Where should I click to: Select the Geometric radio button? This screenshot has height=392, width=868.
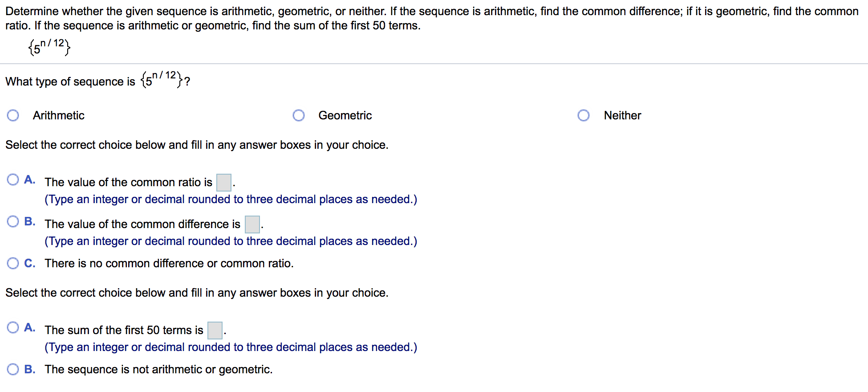click(299, 115)
